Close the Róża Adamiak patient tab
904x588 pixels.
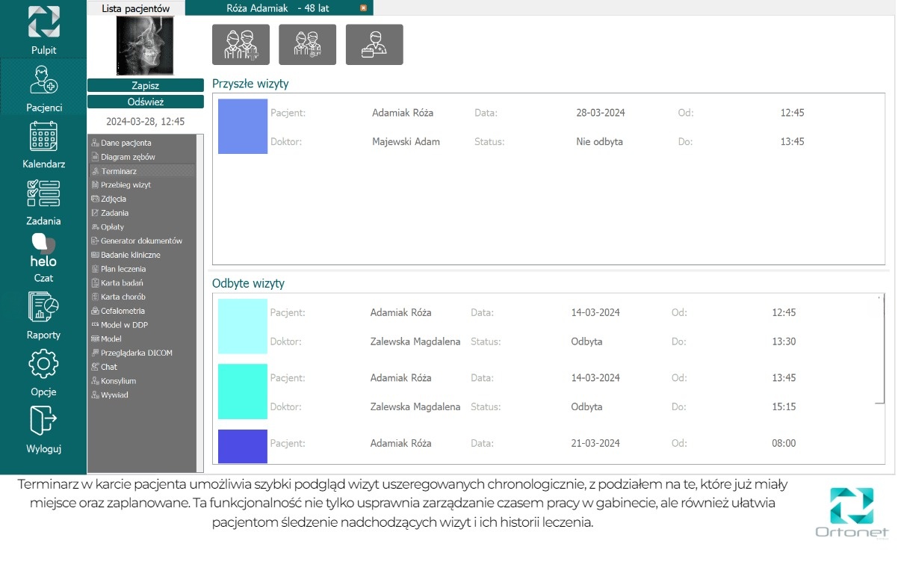(x=363, y=8)
